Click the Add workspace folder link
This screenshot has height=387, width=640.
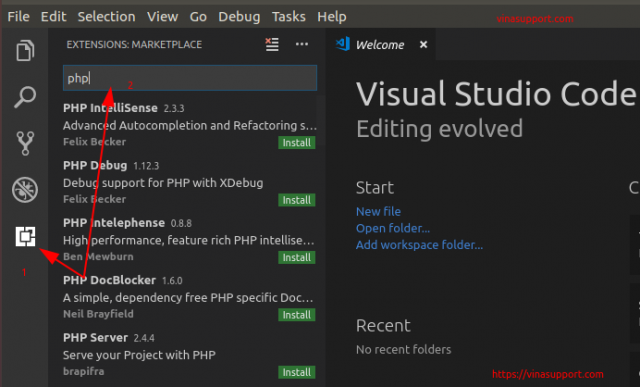click(419, 245)
